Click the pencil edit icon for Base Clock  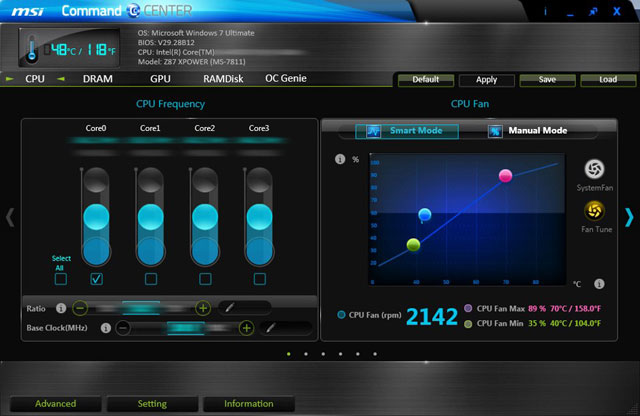click(x=270, y=327)
